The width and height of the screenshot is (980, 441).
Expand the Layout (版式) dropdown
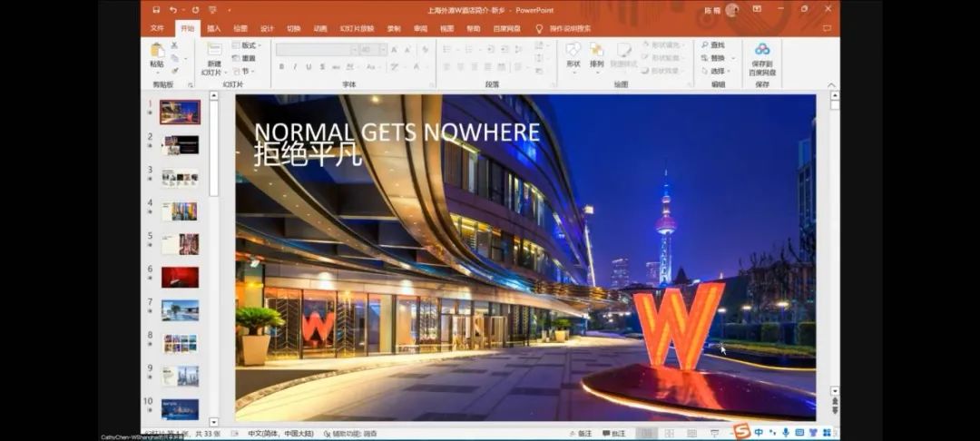(244, 44)
